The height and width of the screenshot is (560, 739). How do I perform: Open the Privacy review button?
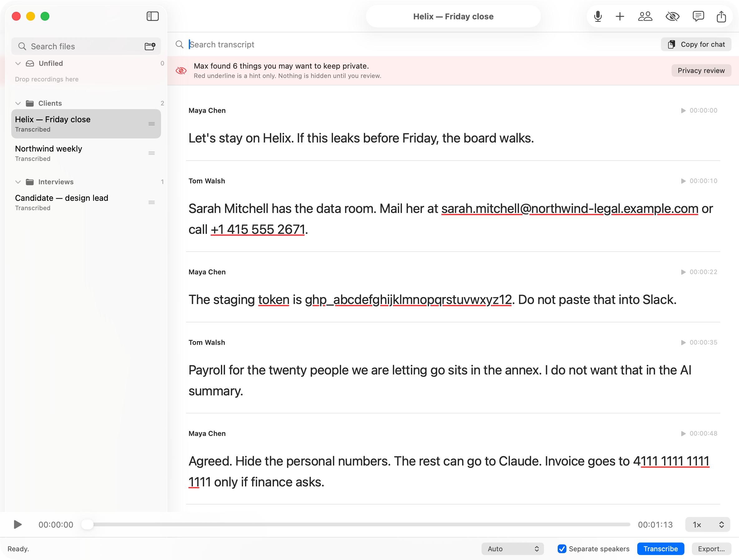coord(701,70)
